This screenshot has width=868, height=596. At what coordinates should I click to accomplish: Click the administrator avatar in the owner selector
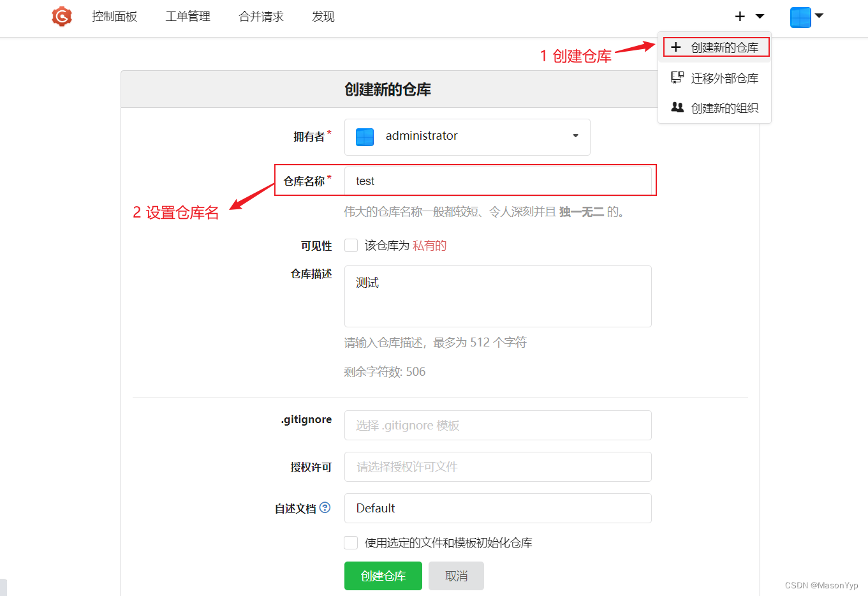pyautogui.click(x=365, y=137)
